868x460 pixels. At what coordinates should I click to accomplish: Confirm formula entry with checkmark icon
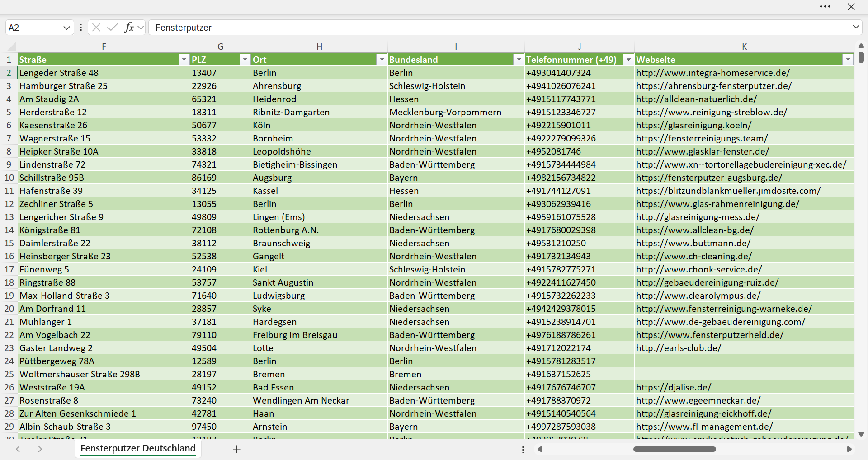[112, 28]
